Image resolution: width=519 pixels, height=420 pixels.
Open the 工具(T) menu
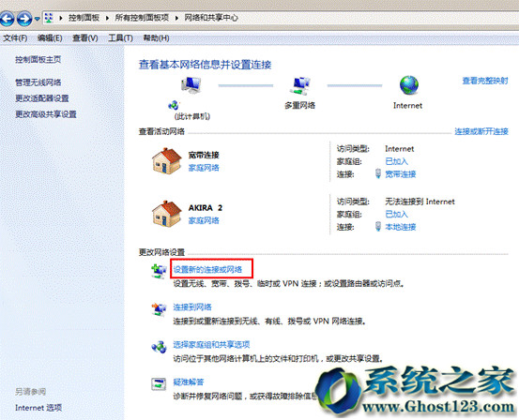[x=120, y=38]
